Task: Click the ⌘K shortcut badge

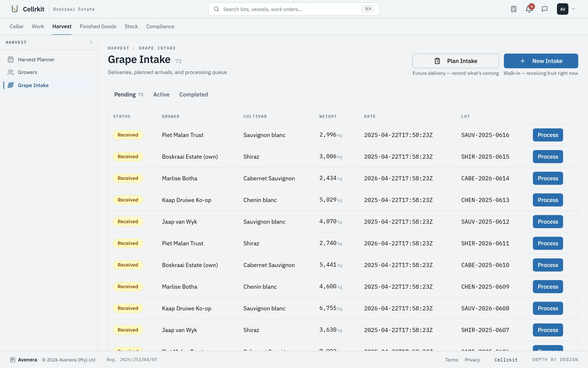Action: click(x=368, y=9)
